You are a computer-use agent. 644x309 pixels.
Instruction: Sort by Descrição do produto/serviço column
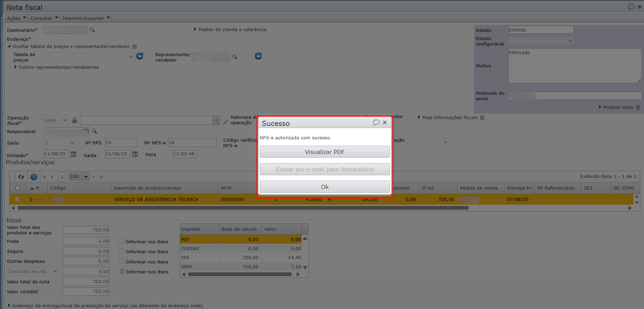165,188
